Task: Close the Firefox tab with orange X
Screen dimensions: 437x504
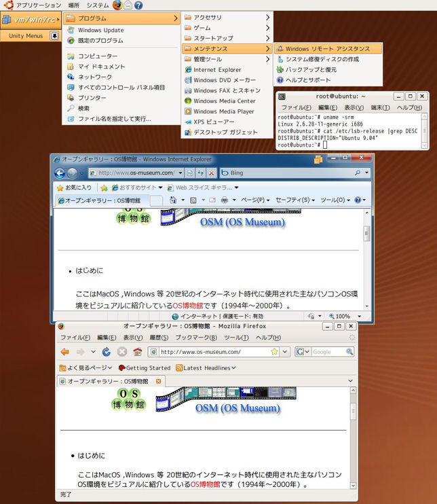Action: [x=158, y=381]
